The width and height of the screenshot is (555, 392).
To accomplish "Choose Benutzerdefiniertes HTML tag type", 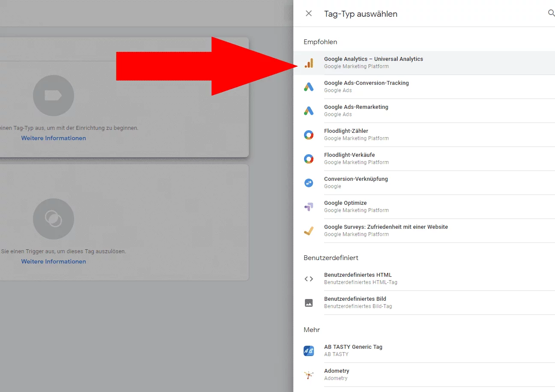I will tap(424, 279).
